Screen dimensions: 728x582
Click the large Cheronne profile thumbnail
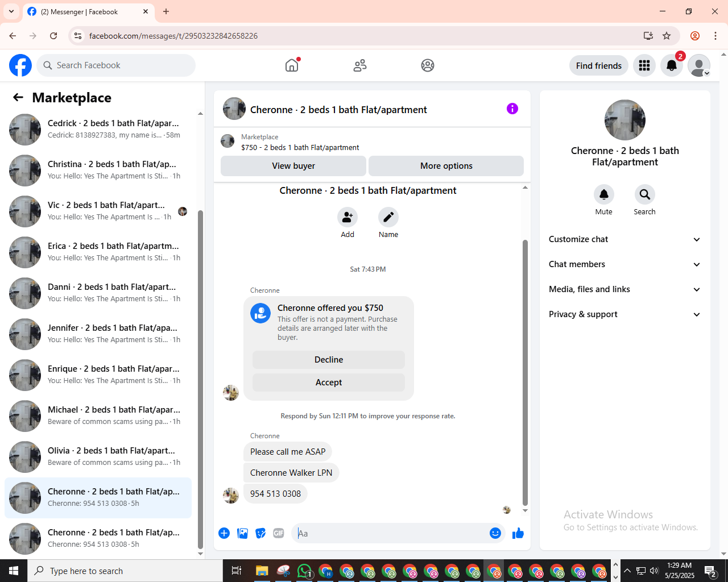coord(625,120)
